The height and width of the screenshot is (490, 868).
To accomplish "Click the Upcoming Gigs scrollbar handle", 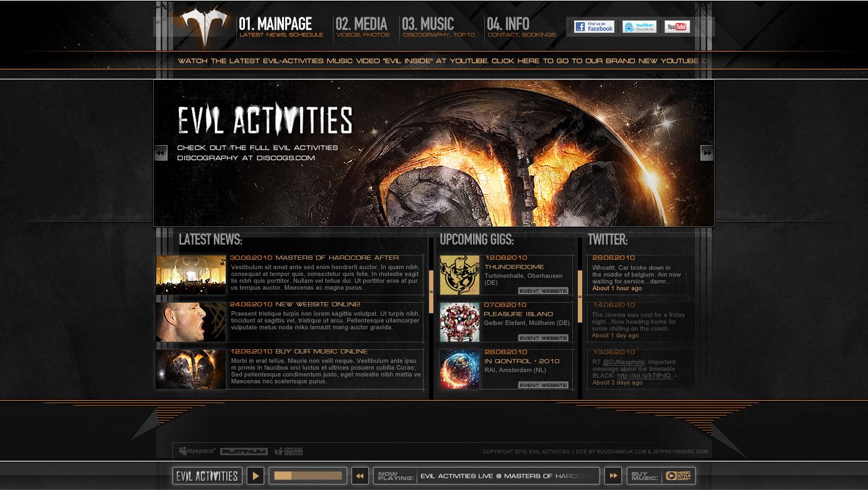I will tap(580, 296).
